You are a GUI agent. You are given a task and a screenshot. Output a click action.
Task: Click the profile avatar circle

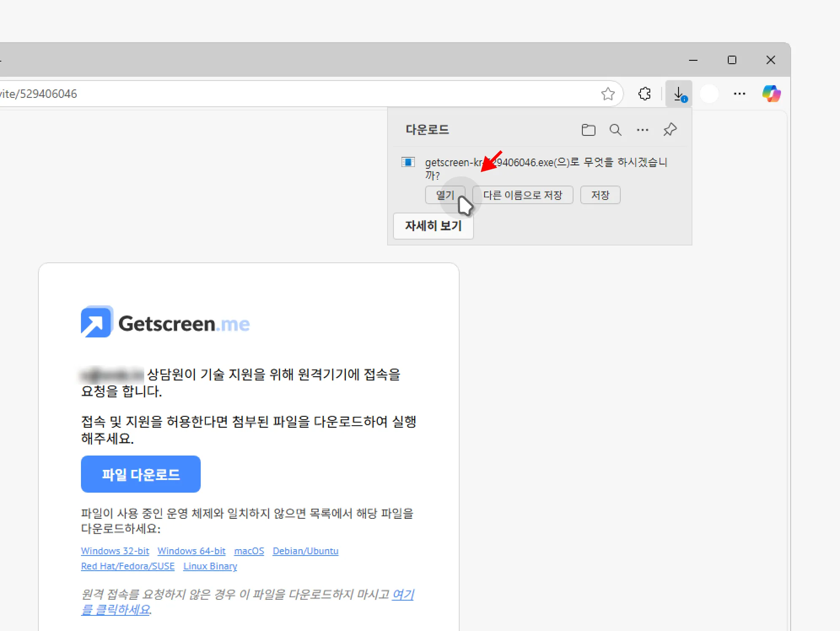tap(709, 94)
